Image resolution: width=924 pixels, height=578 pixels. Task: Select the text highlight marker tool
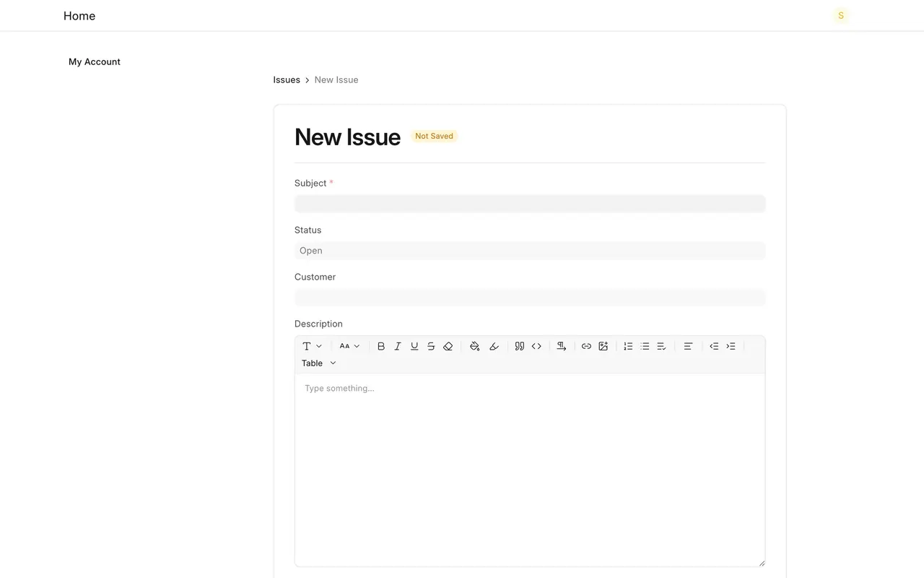click(494, 346)
